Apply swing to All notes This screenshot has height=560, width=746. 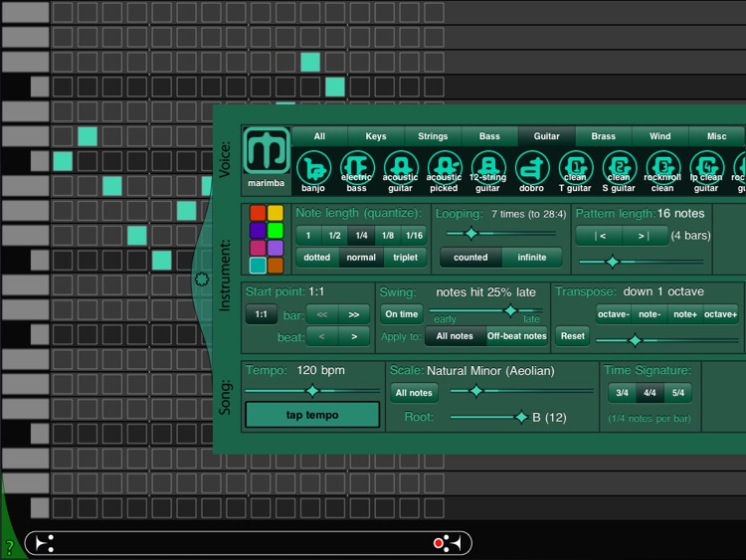[455, 336]
